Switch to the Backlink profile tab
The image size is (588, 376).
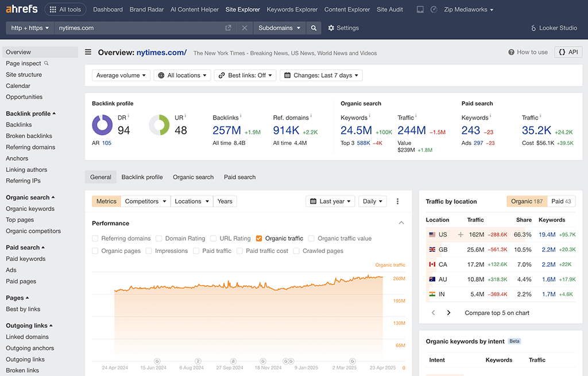click(142, 177)
